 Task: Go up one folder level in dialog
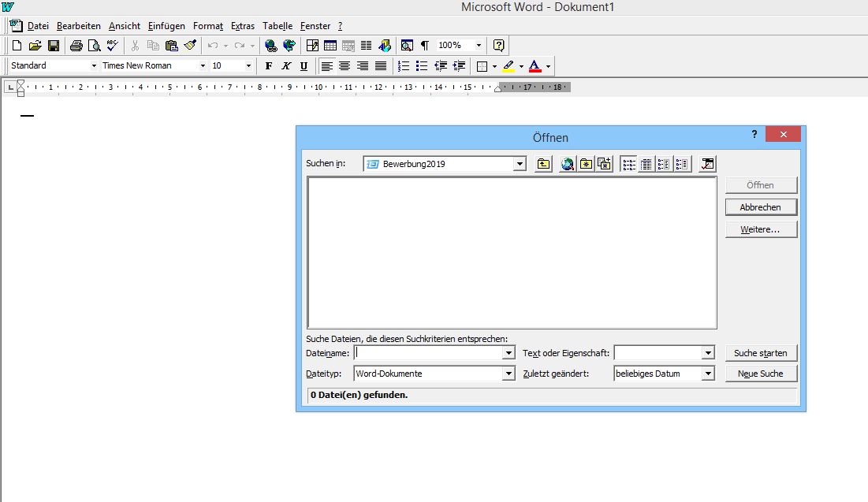click(544, 164)
